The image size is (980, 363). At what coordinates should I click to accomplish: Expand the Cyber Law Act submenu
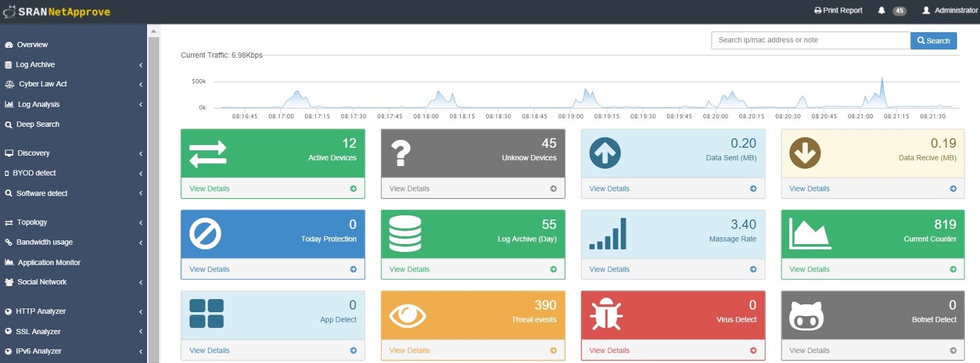73,84
